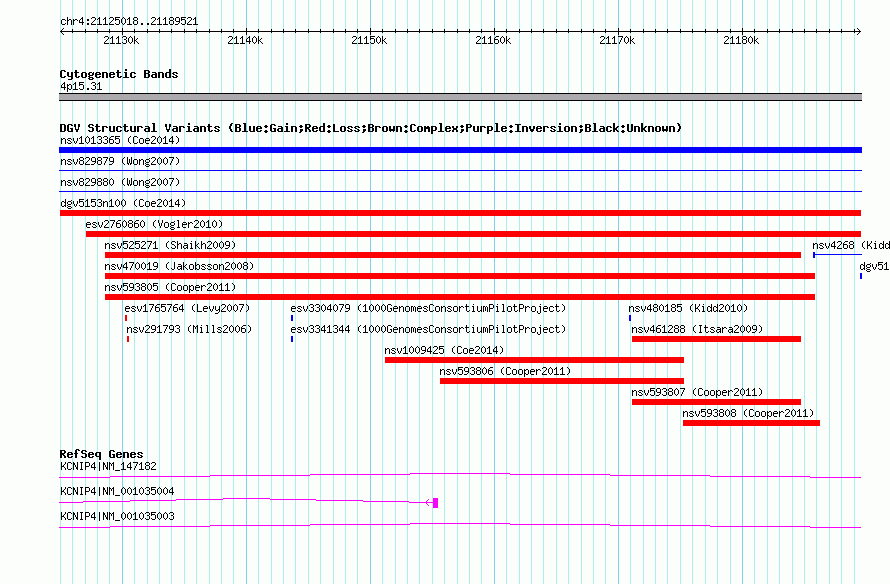The image size is (890, 584).
Task: Click the KCNIP4|NM_147182 label
Action: pyautogui.click(x=108, y=467)
